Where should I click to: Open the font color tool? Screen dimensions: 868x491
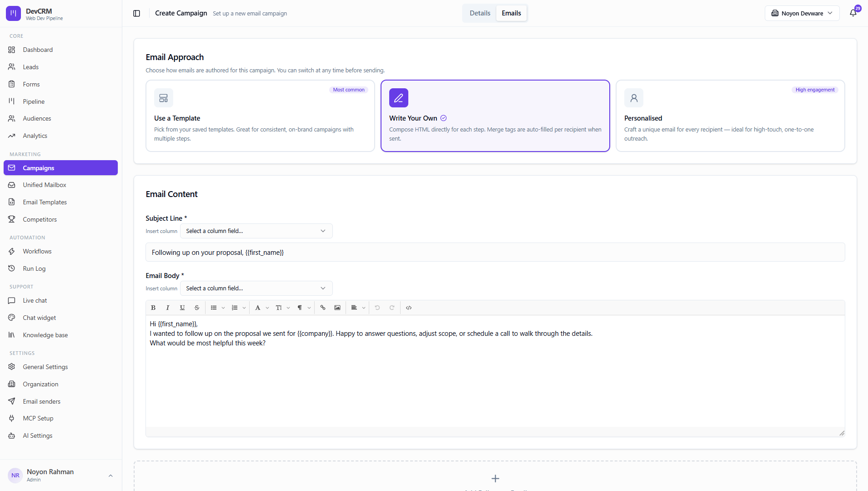coord(258,308)
